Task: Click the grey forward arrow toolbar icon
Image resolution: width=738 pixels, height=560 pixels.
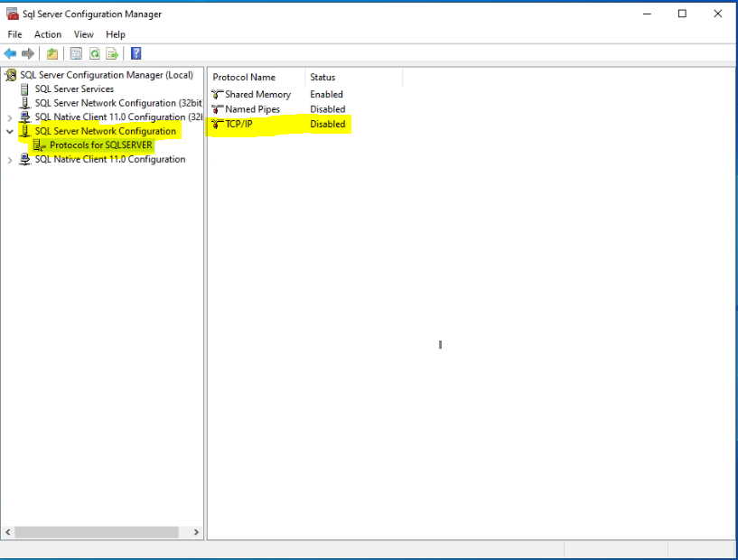Action: coord(28,53)
